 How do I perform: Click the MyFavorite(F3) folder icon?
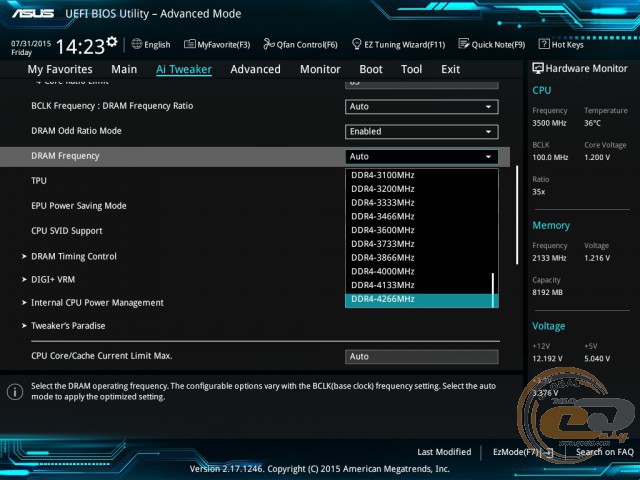[x=190, y=44]
